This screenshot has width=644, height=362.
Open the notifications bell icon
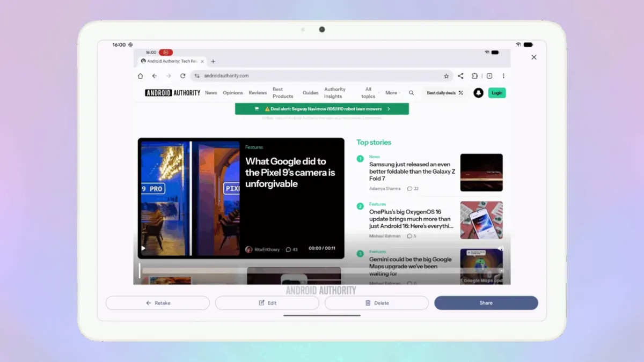pyautogui.click(x=478, y=93)
